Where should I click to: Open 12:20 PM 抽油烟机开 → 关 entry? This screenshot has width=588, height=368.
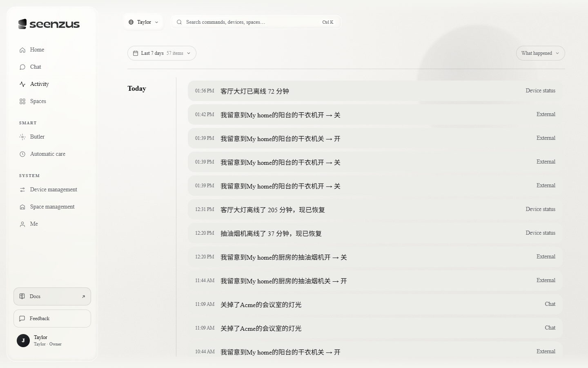coord(375,257)
